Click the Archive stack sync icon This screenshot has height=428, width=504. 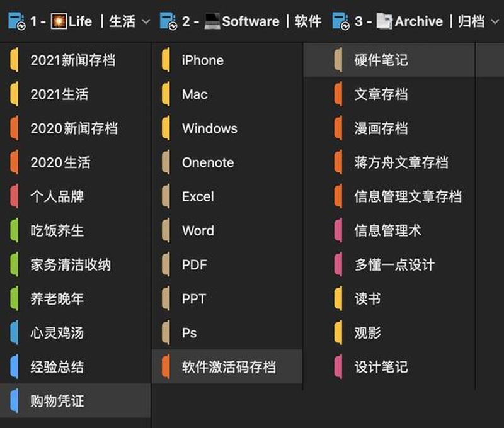(341, 21)
